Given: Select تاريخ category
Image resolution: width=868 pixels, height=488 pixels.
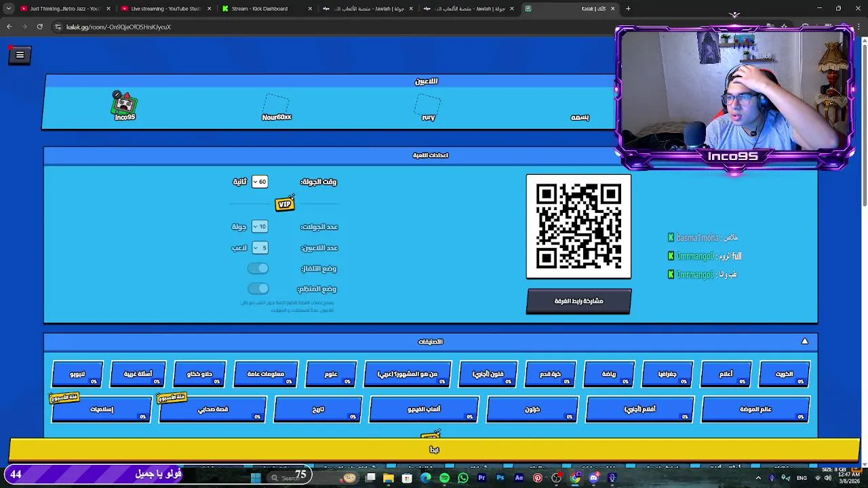Looking at the screenshot, I should pos(318,409).
